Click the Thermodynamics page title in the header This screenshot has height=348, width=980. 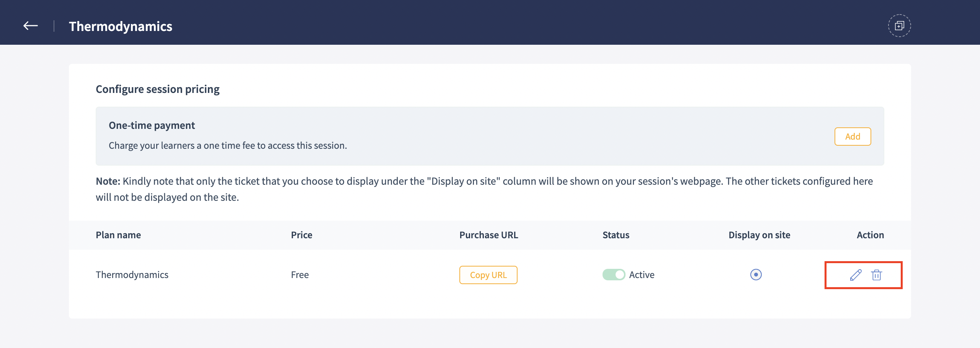pos(121,26)
